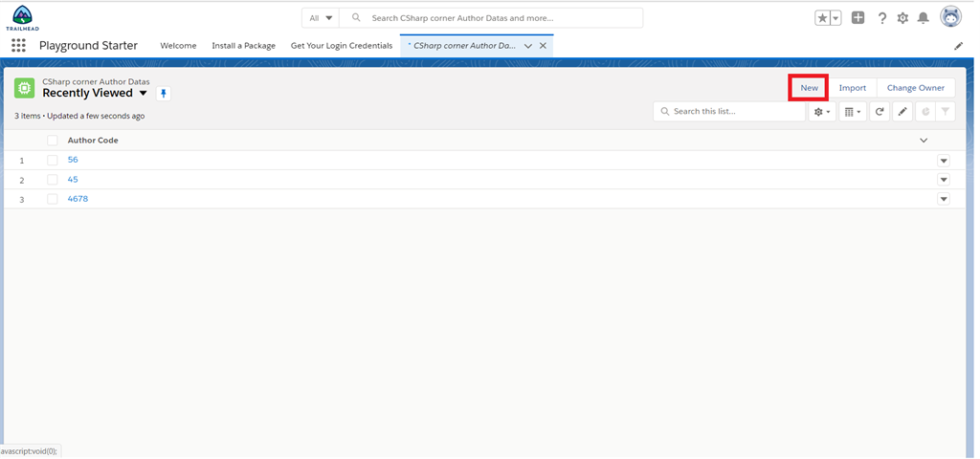The height and width of the screenshot is (459, 980).
Task: Open row actions for record 56
Action: point(944,161)
